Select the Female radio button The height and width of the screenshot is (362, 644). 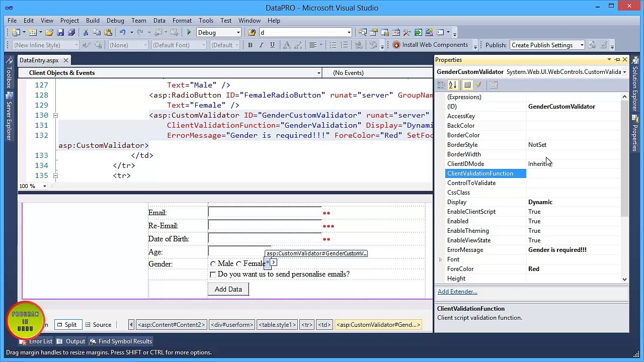(x=239, y=264)
